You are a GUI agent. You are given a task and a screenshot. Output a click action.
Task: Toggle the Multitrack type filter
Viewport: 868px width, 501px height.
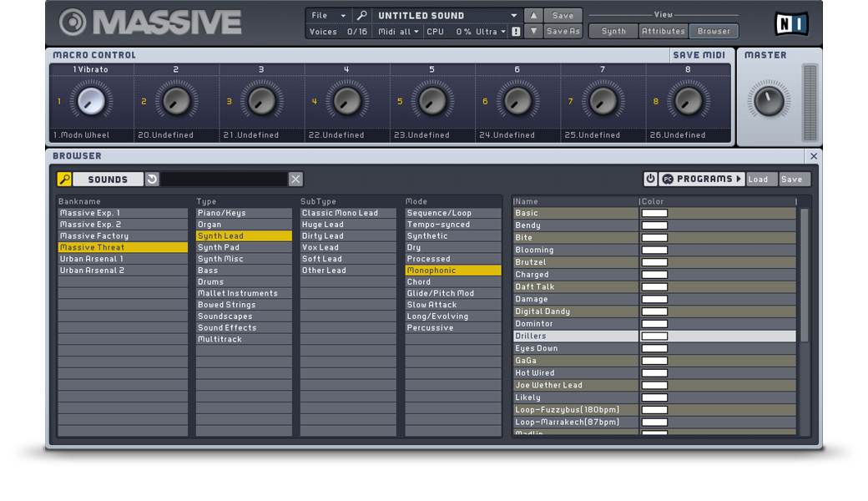[x=244, y=339]
